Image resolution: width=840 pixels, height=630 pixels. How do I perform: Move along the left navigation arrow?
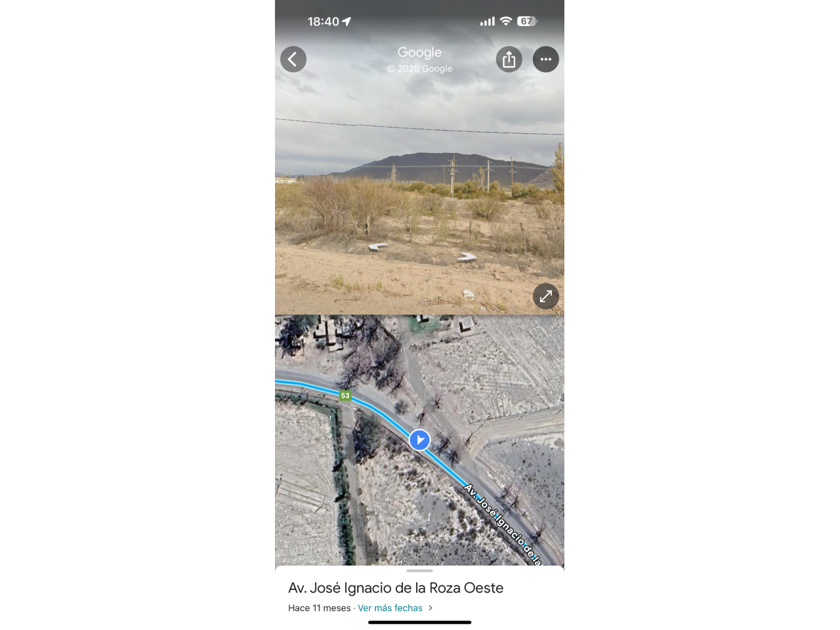378,247
